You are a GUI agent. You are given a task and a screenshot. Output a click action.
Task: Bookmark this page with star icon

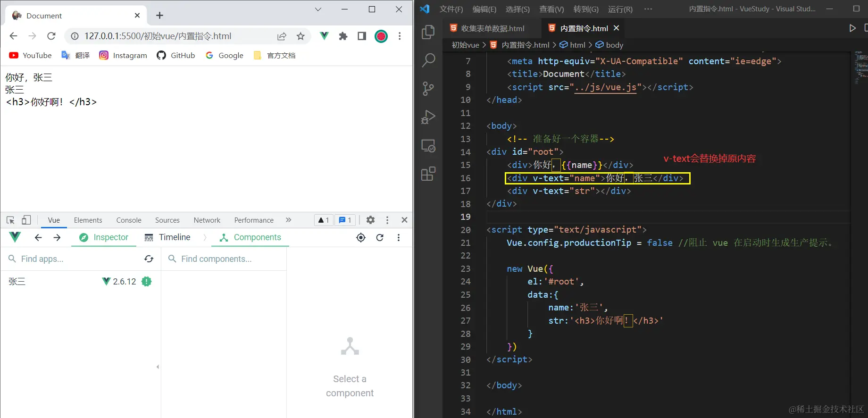300,36
